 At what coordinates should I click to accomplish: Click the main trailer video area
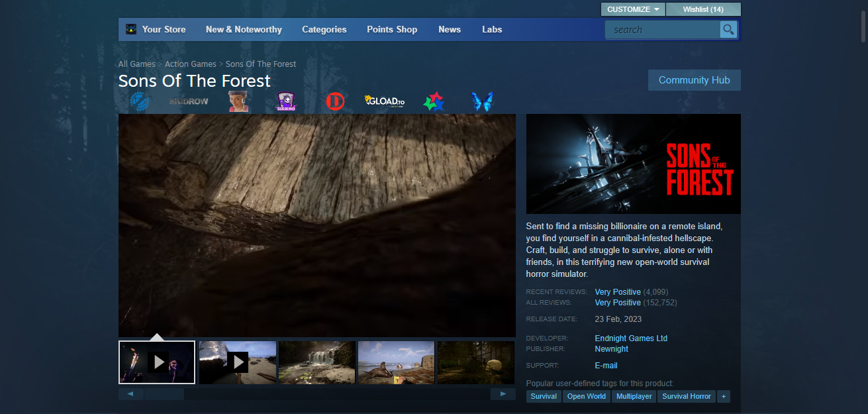(317, 225)
